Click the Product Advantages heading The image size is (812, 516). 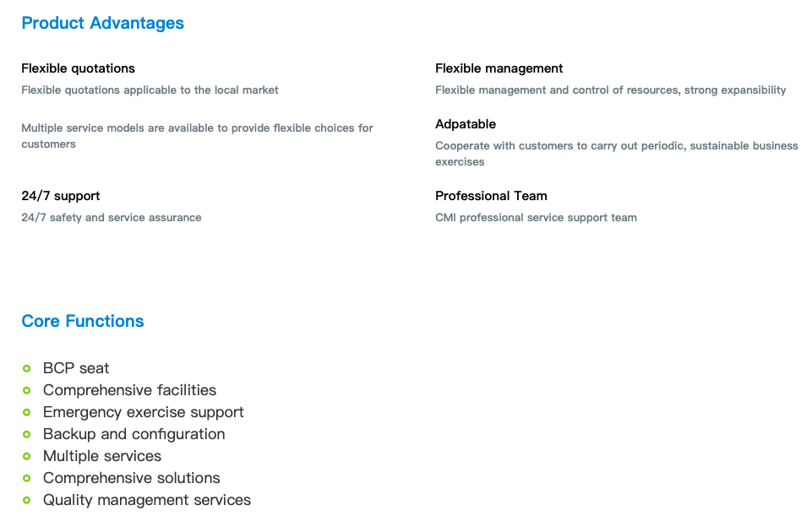[x=102, y=24]
